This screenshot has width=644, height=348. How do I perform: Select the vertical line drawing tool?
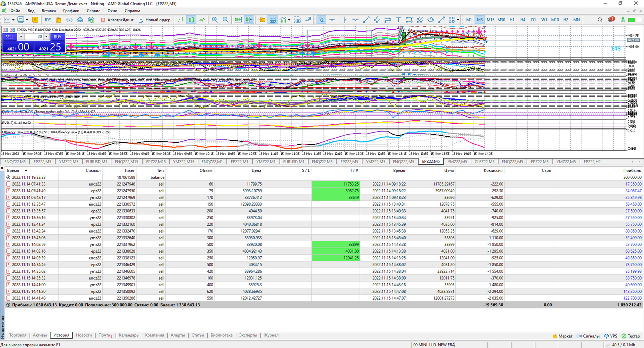click(x=345, y=20)
